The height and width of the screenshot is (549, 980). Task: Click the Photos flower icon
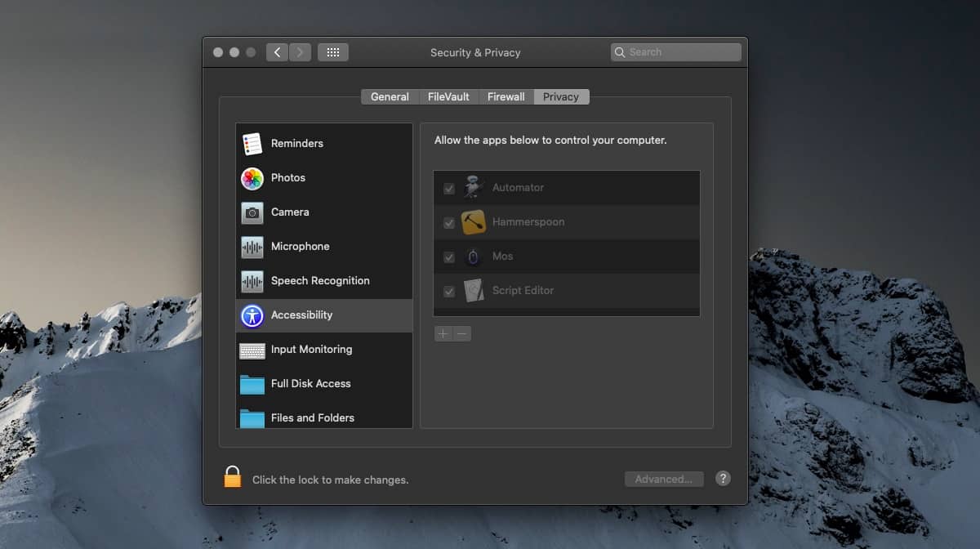coord(252,178)
